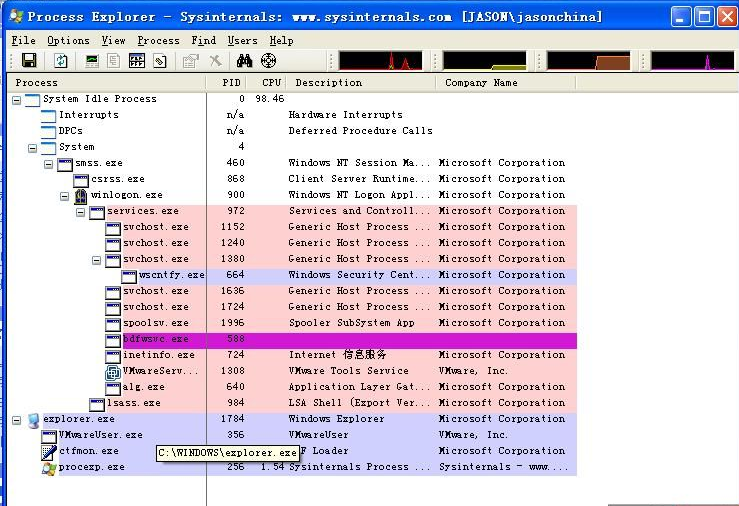
Task: Sort by the Company Name column header
Action: point(506,82)
